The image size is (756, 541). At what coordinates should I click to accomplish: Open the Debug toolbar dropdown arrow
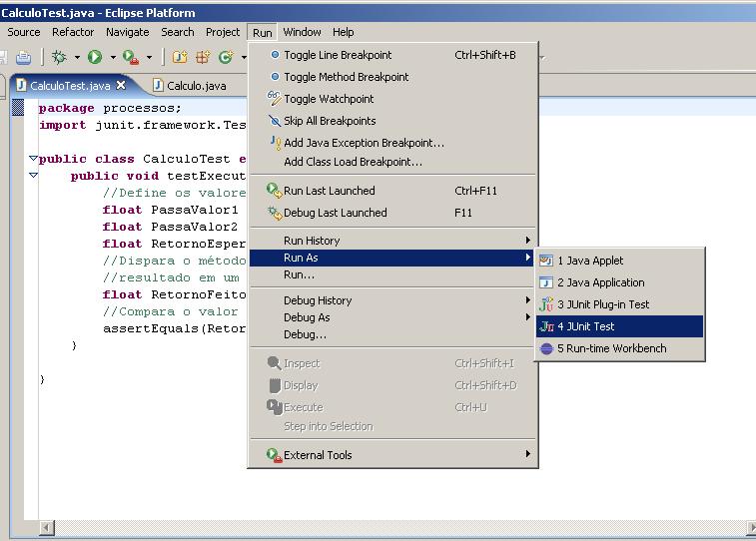(77, 57)
